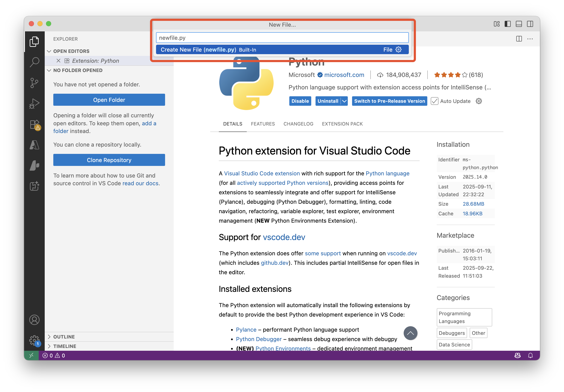The width and height of the screenshot is (564, 392).
Task: Click the split editor right icon
Action: tap(519, 39)
